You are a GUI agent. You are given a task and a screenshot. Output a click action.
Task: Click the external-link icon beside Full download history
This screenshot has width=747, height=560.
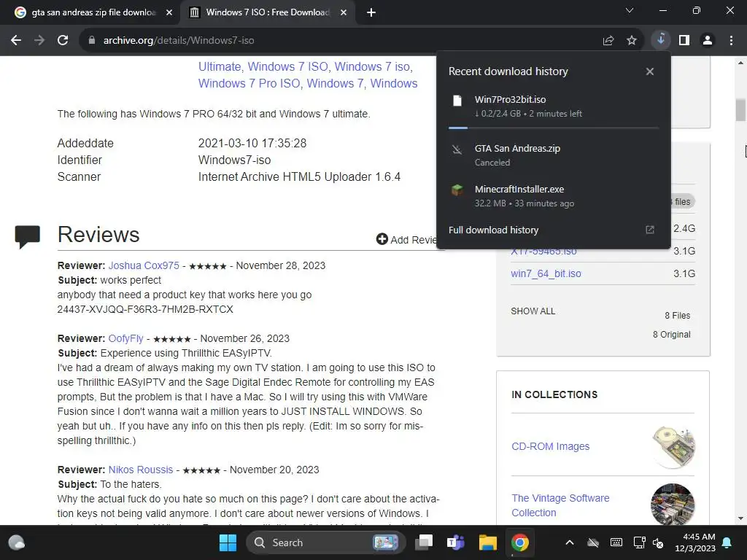(x=650, y=230)
